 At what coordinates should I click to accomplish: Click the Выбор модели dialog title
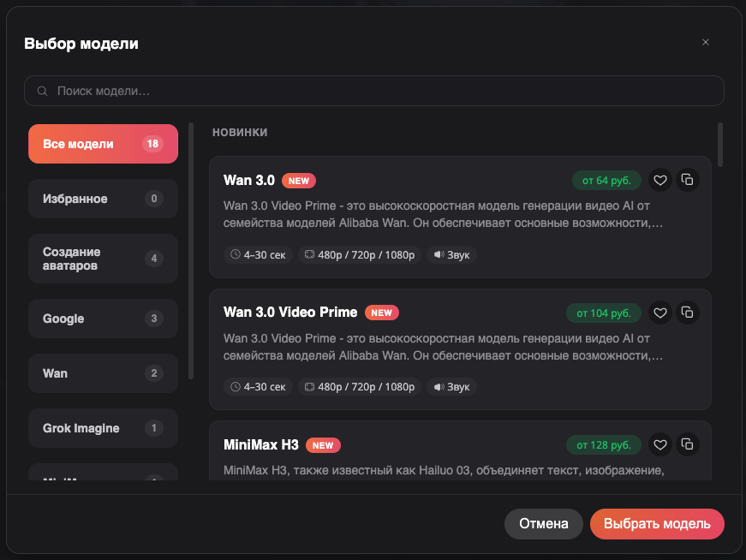tap(81, 44)
